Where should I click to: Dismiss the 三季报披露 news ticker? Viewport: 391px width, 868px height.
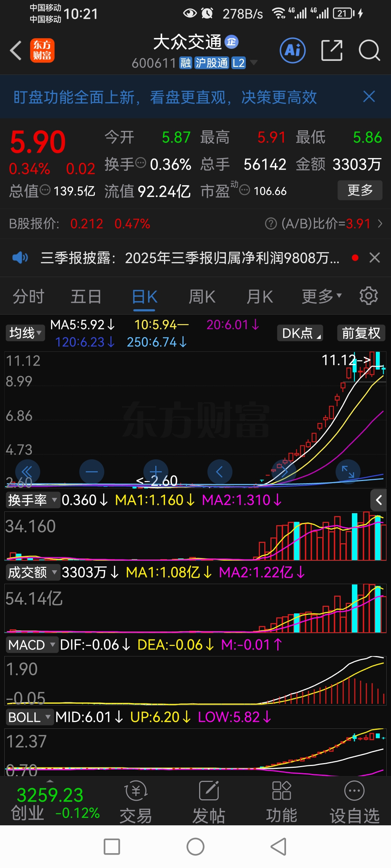point(375,258)
